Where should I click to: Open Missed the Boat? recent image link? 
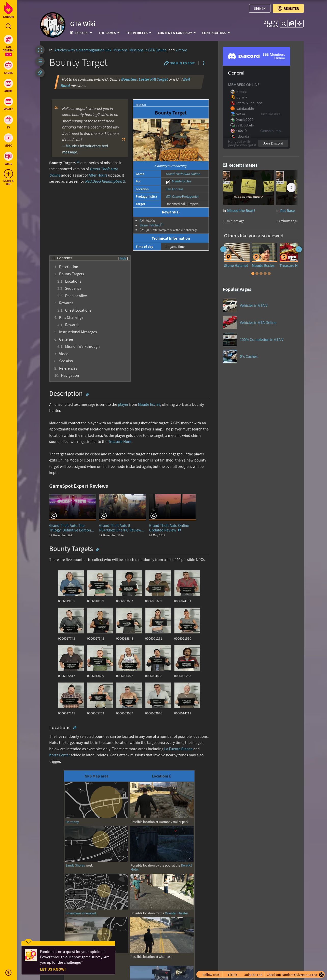pos(241,211)
